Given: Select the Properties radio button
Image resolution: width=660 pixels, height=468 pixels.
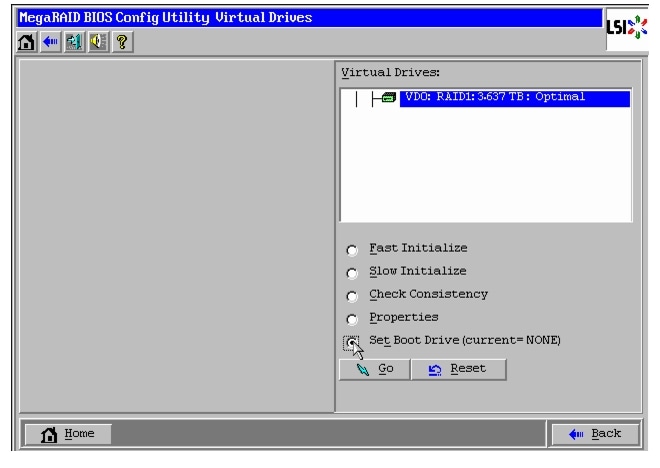Looking at the screenshot, I should tap(352, 319).
